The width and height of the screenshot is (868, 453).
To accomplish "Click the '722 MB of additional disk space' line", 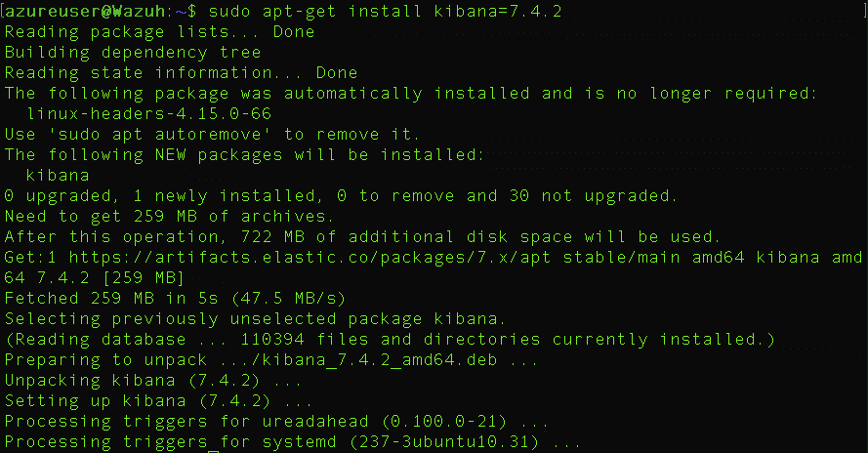I will click(362, 236).
